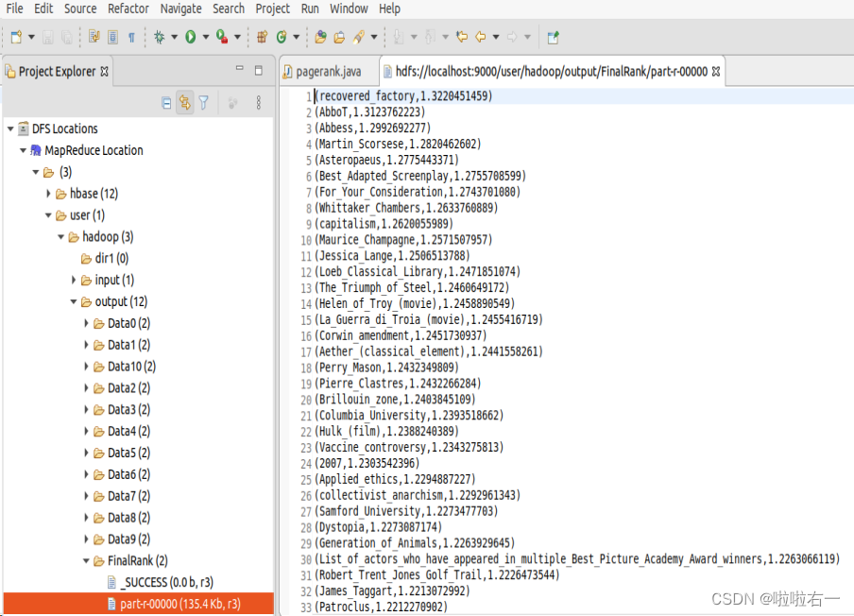The height and width of the screenshot is (616, 854).
Task: Click the New Java Class icon
Action: tap(282, 37)
